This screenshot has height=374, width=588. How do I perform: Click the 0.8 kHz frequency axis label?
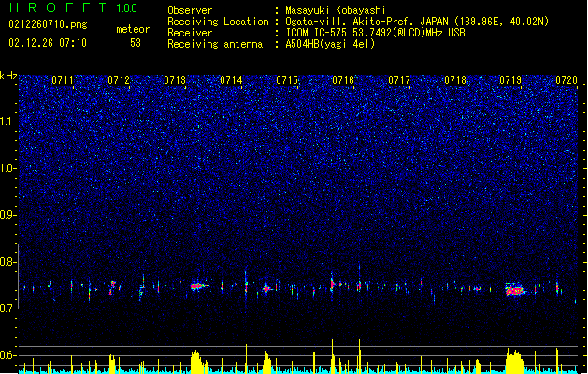(x=8, y=262)
